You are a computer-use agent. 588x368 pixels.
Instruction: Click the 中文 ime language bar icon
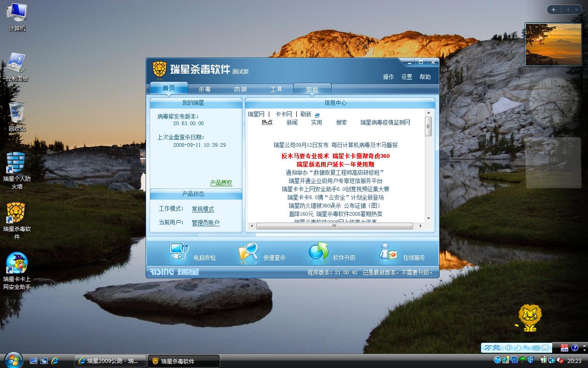[565, 347]
